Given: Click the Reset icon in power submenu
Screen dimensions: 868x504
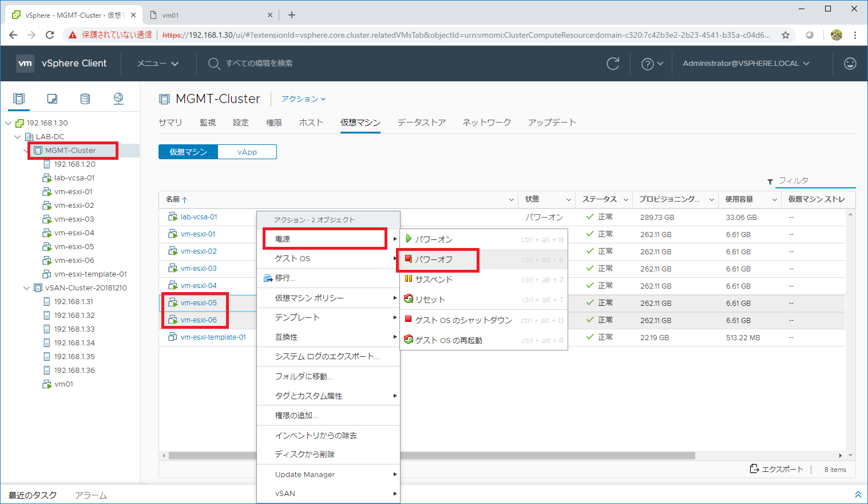Looking at the screenshot, I should [x=409, y=299].
